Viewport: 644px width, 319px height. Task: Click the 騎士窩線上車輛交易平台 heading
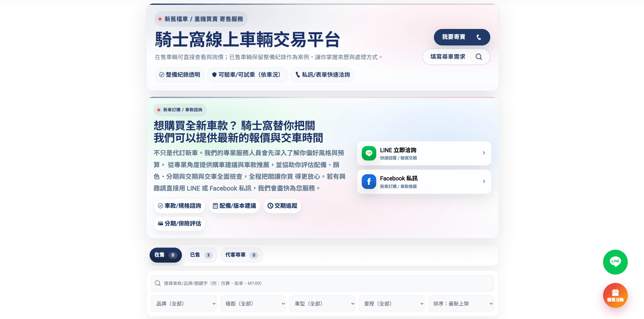pyautogui.click(x=247, y=40)
